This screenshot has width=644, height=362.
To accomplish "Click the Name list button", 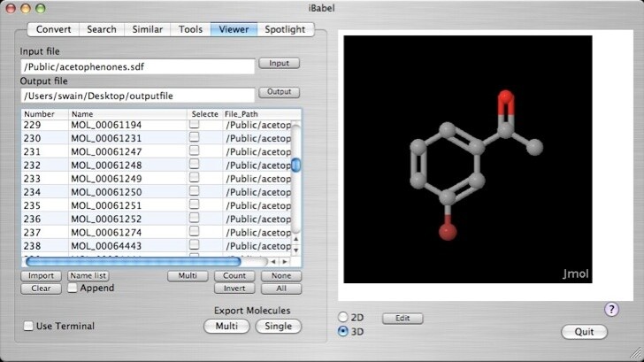I will [x=88, y=276].
